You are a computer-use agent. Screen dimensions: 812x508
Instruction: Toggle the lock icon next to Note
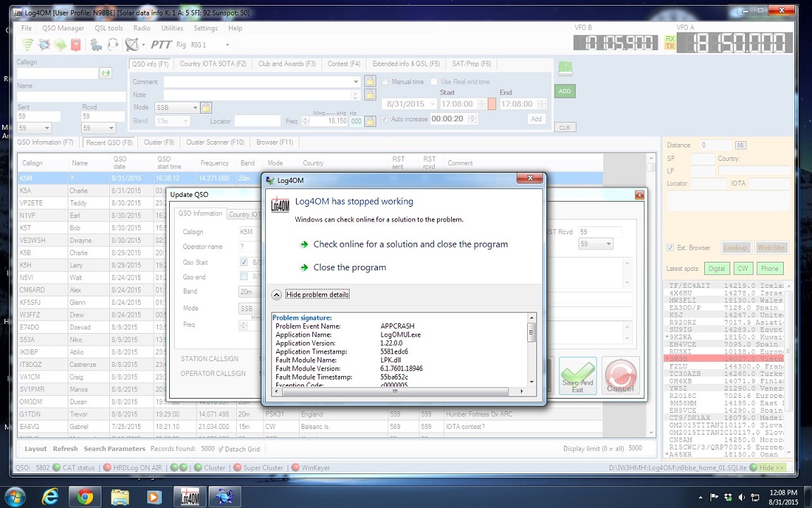370,95
